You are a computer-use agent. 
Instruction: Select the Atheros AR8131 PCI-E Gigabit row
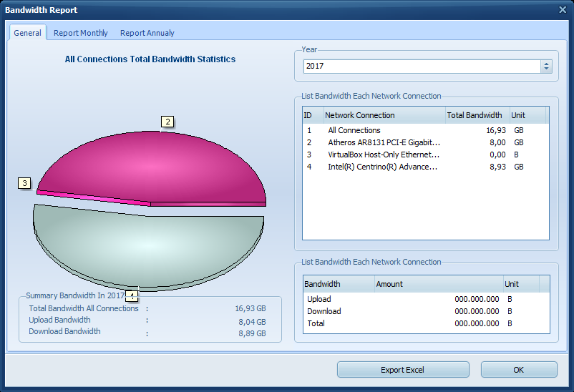pos(425,142)
